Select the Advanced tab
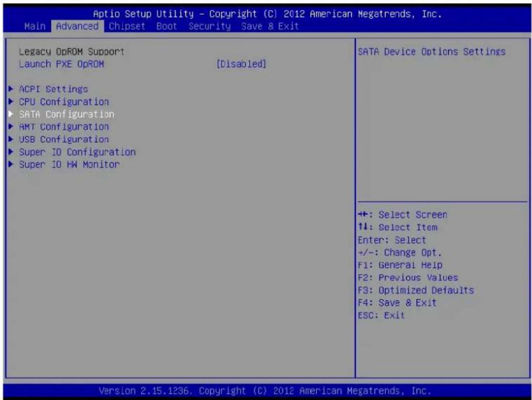The width and height of the screenshot is (532, 400). [77, 26]
